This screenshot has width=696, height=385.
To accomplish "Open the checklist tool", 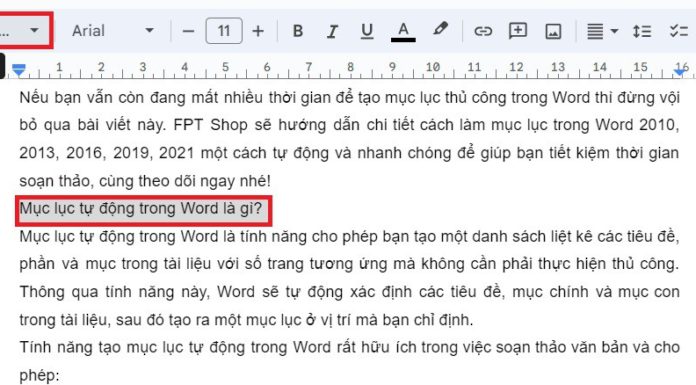I will [x=678, y=31].
